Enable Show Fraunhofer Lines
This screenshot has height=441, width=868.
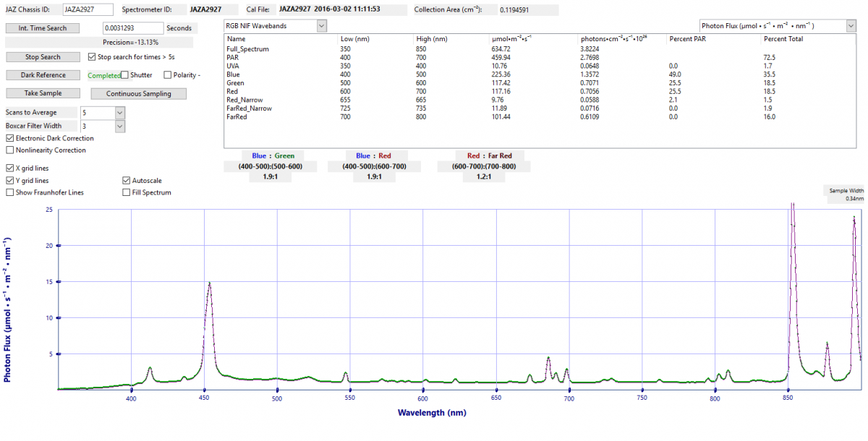click(10, 193)
